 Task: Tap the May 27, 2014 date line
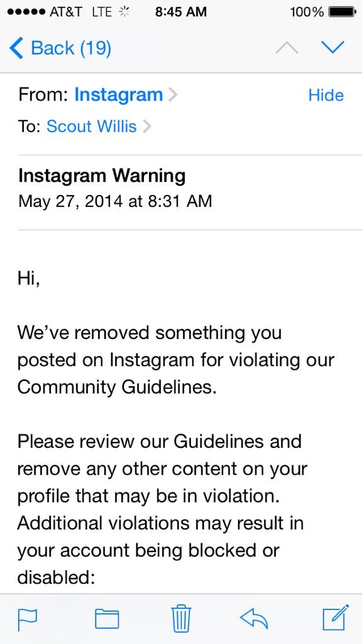[115, 201]
